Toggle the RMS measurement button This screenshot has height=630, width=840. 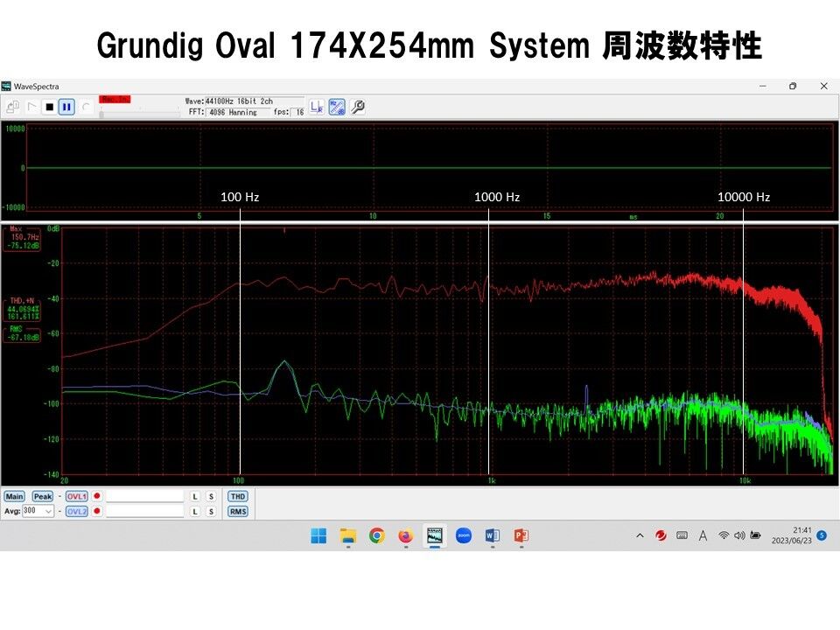point(238,512)
